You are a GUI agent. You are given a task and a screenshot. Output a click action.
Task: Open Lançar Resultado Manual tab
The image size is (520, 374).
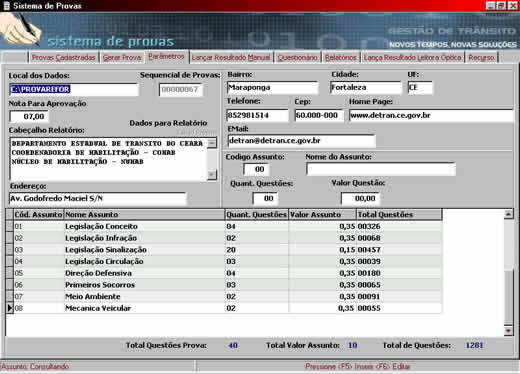pos(231,58)
